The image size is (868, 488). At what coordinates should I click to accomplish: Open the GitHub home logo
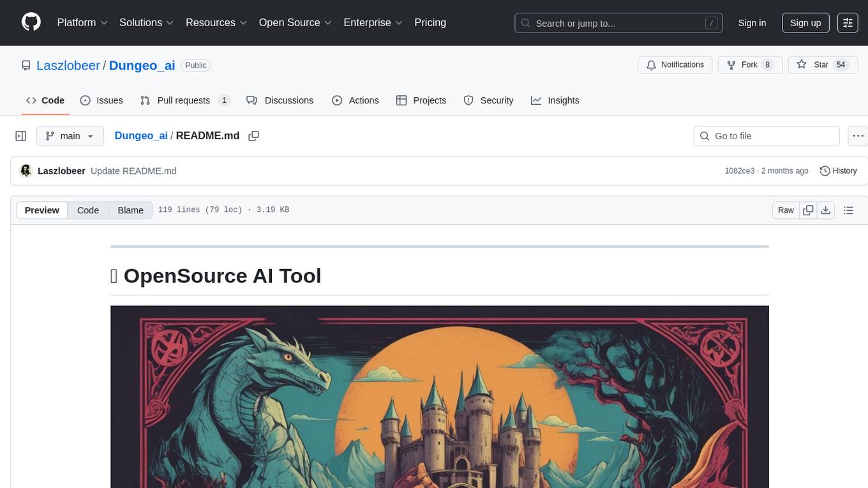coord(31,22)
